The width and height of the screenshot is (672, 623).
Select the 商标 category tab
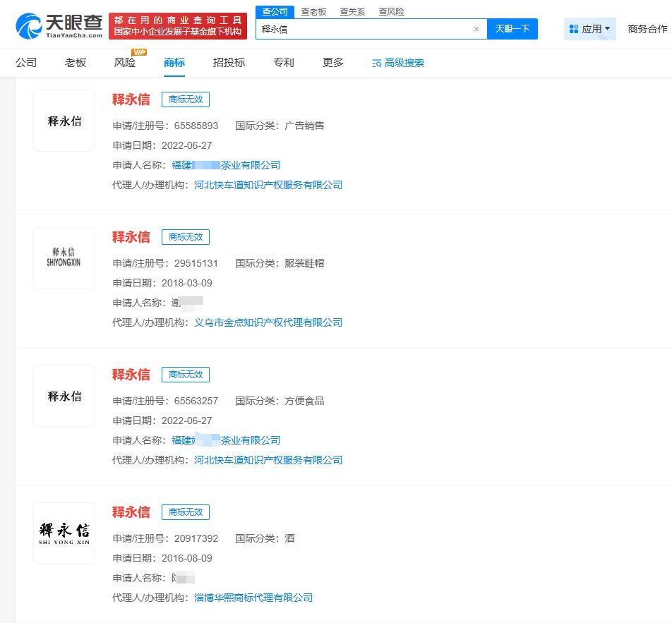tap(174, 63)
